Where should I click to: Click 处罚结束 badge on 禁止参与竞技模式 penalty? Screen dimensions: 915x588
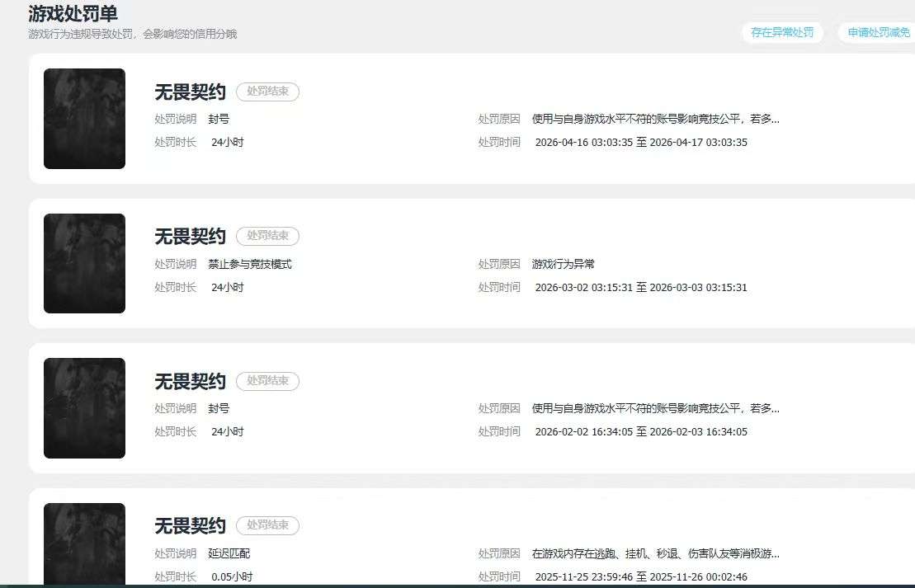pos(268,236)
